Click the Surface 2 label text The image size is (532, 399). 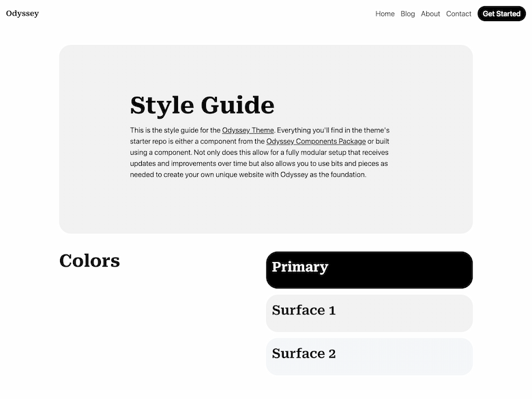[304, 353]
